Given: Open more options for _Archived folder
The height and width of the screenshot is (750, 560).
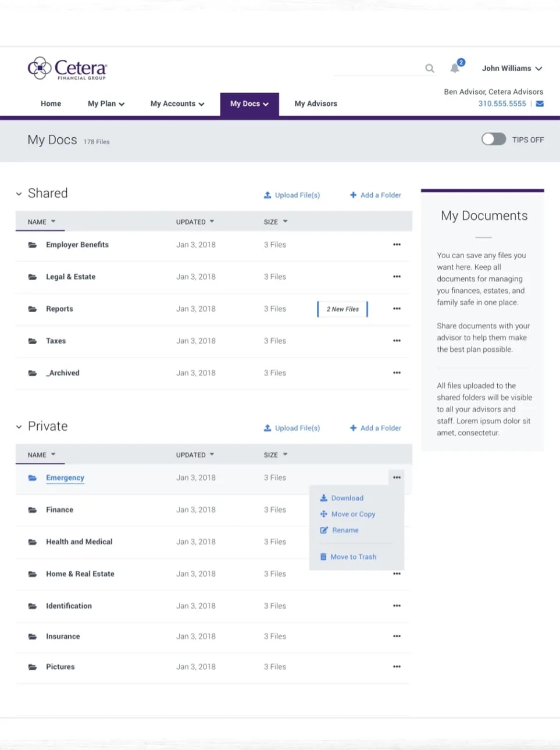Looking at the screenshot, I should [x=397, y=373].
